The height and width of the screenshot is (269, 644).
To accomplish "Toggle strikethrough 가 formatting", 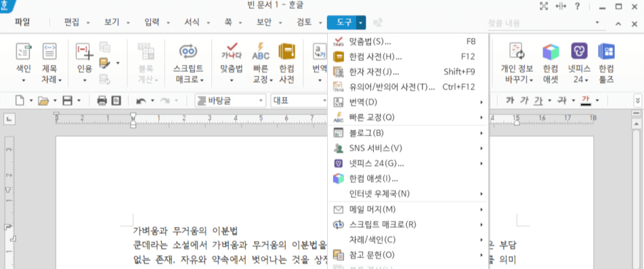I will point(561,100).
